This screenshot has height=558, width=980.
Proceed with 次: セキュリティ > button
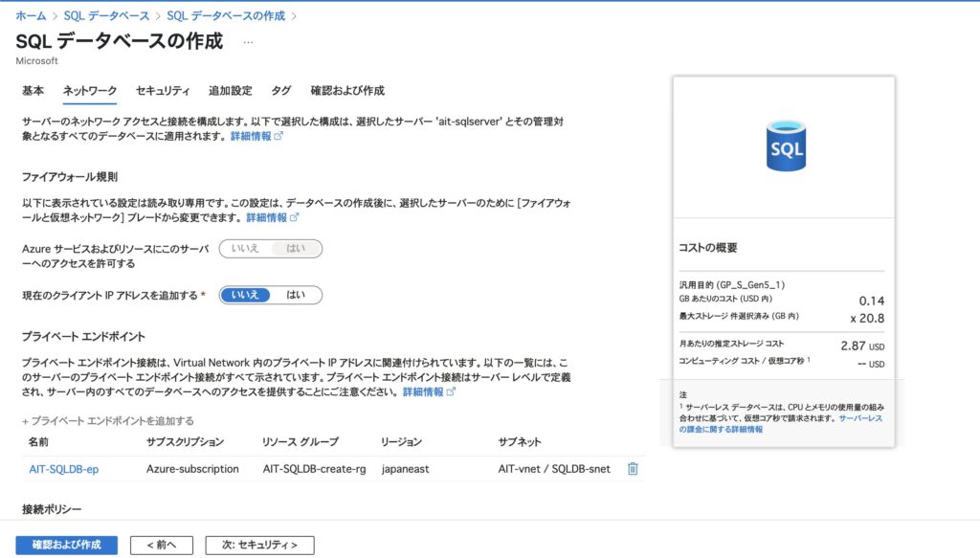pyautogui.click(x=259, y=545)
